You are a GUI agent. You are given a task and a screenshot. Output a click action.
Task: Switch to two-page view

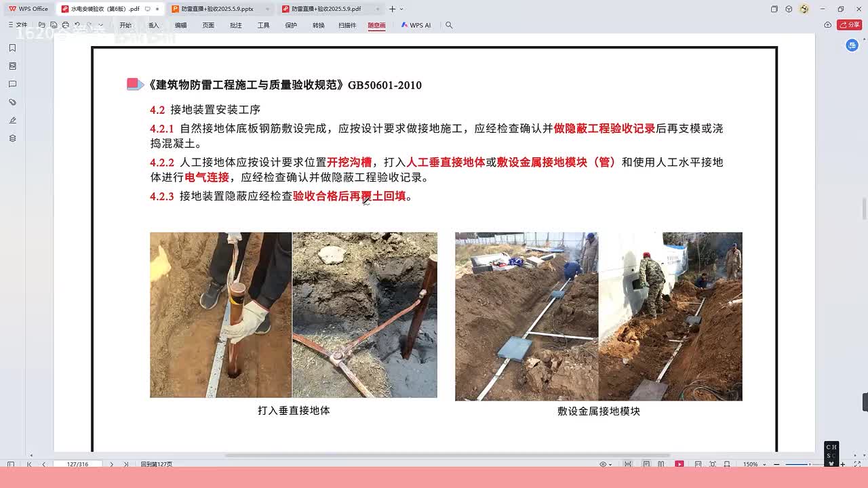(661, 464)
